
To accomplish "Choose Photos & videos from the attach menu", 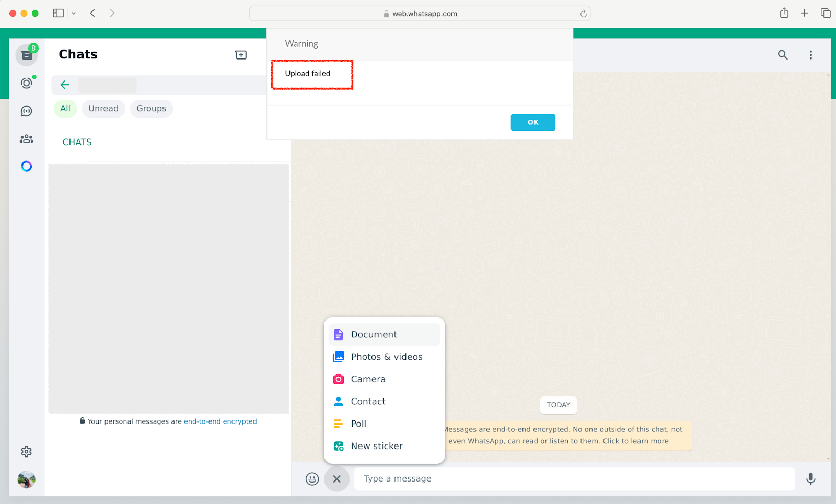I will (x=385, y=357).
